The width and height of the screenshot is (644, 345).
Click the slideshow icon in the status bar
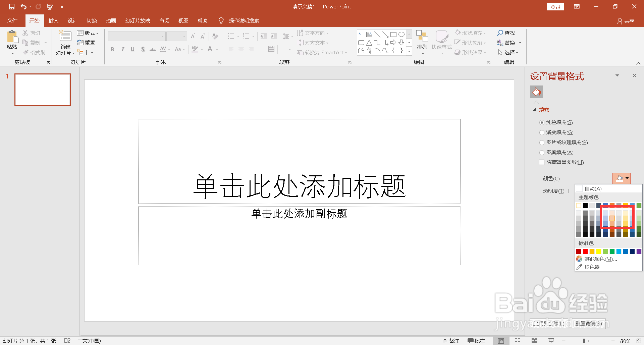(x=551, y=341)
